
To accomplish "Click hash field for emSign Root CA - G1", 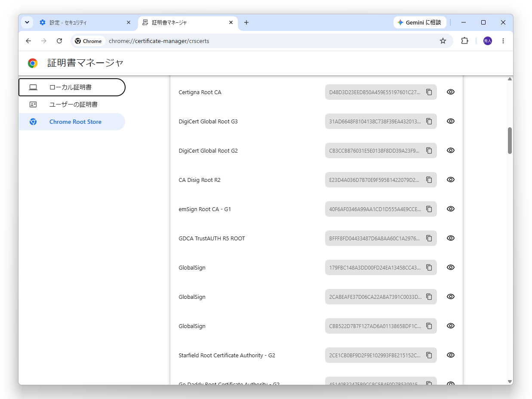I will coord(381,209).
